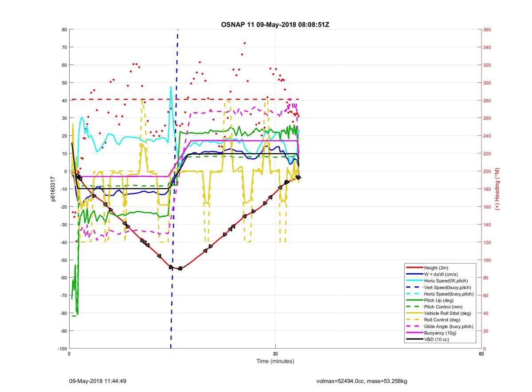This screenshot has width=532, height=392.
Task: Click the timestamp "09-May-2018 11:44:49"
Action: 98,381
